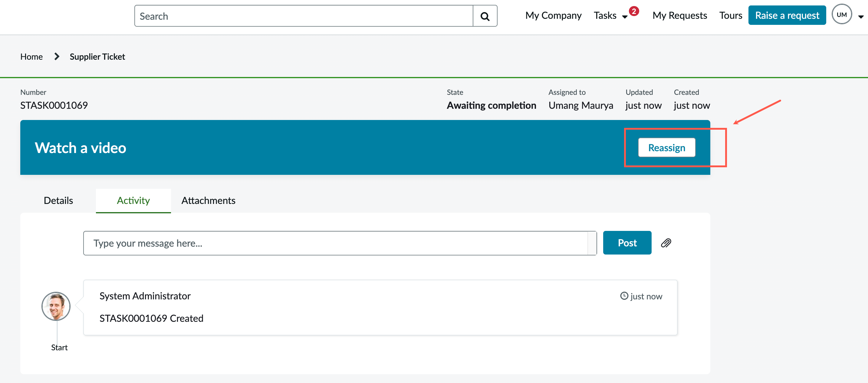The image size is (868, 383).
Task: Focus the Search input field
Action: [x=304, y=16]
